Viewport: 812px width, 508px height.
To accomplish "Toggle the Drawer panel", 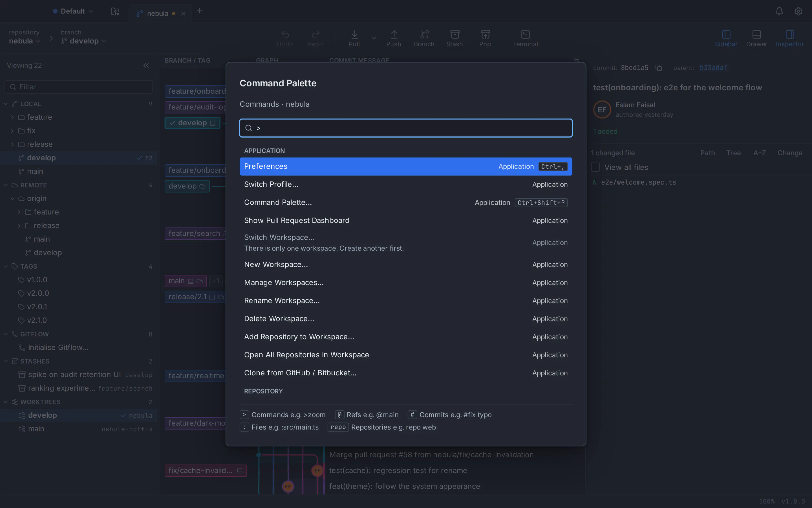I will [756, 39].
